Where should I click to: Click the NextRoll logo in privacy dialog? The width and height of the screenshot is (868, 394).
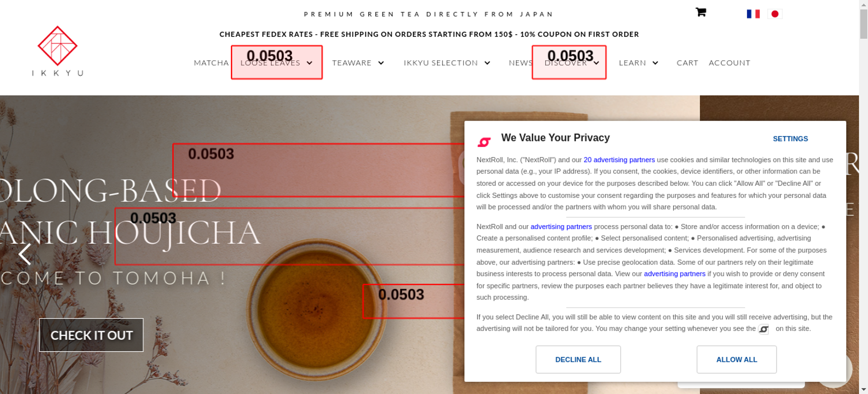484,141
